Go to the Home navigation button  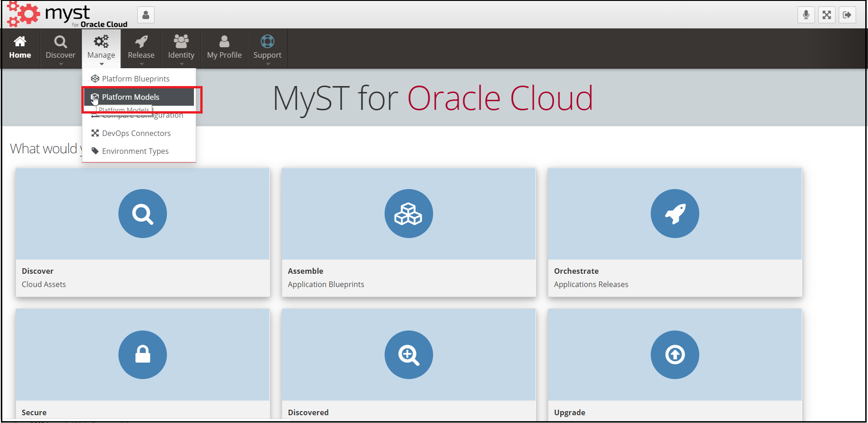pos(20,49)
